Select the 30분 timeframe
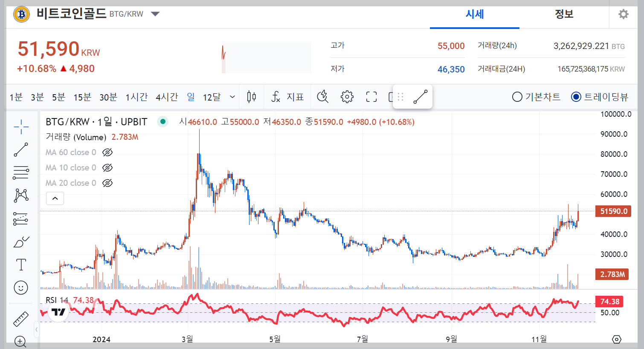 108,97
